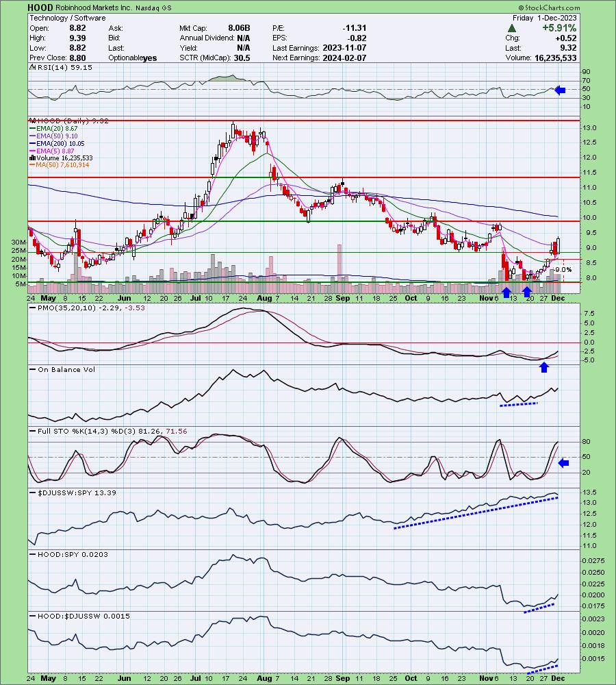616x685 pixels.
Task: Select the Prev Close value 8.80
Action: pyautogui.click(x=78, y=58)
